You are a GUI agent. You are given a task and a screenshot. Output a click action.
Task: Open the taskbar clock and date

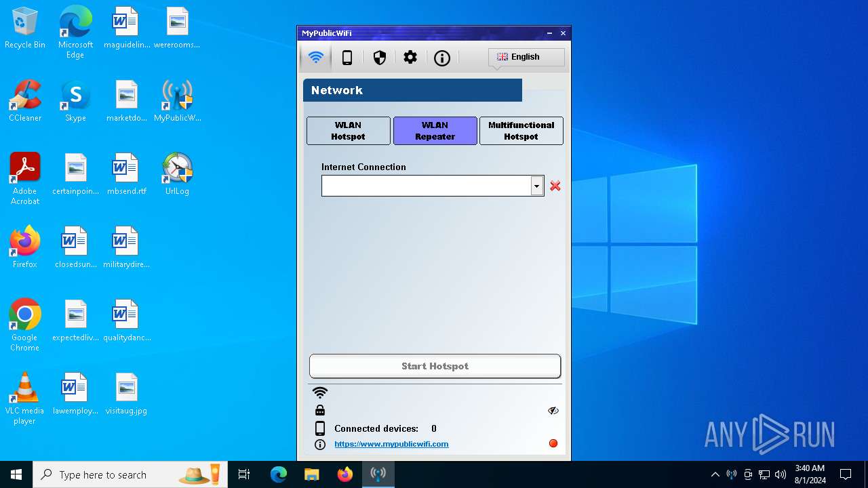point(810,474)
